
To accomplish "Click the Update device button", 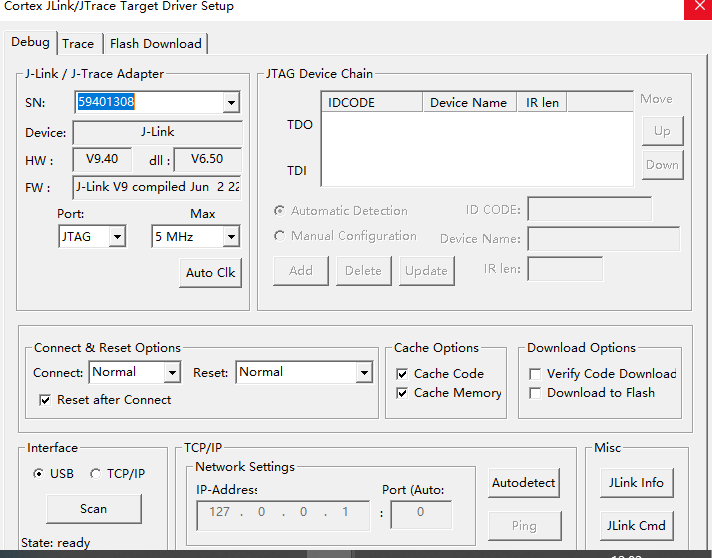I will pos(426,271).
